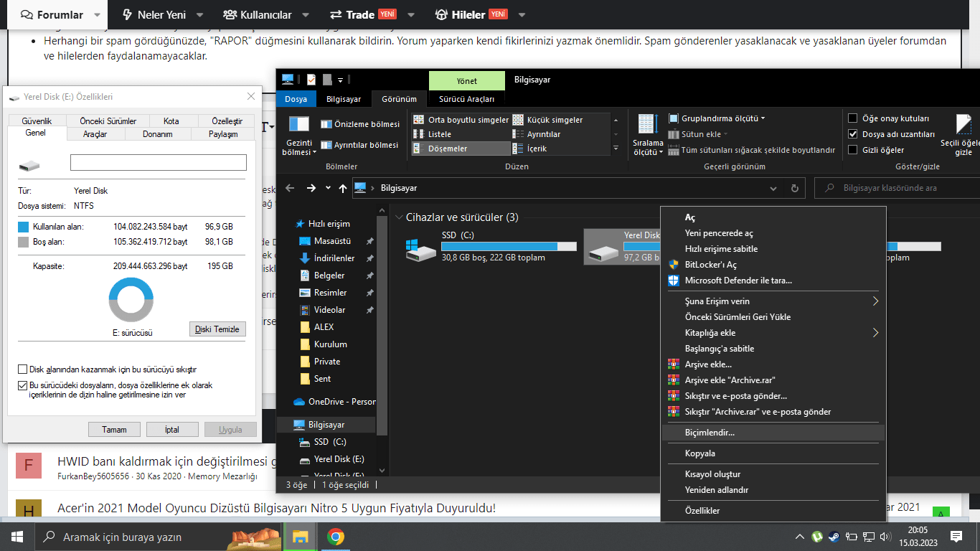Refresh the Bilgisayar address bar
The height and width of the screenshot is (551, 980).
point(794,188)
